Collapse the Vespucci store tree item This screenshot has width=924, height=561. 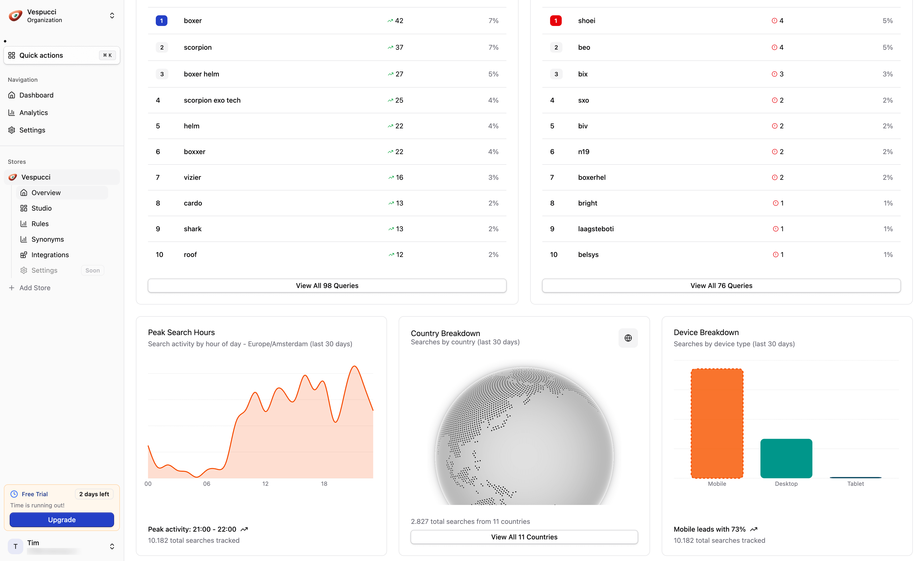point(62,177)
